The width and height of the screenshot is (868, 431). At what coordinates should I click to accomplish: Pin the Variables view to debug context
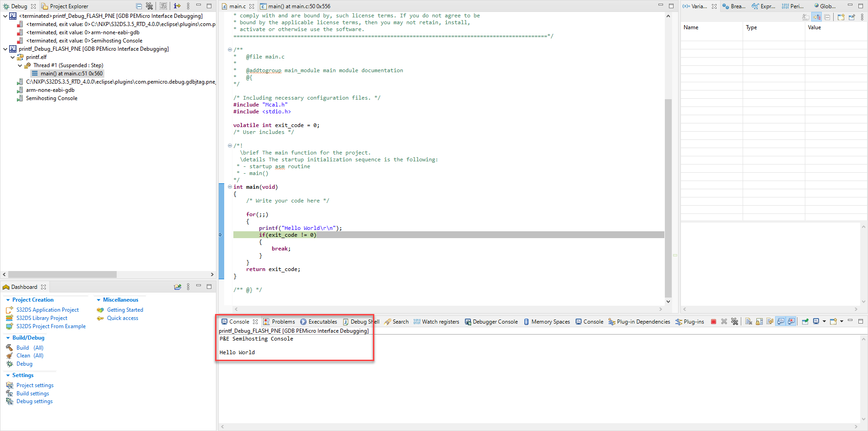tap(852, 17)
